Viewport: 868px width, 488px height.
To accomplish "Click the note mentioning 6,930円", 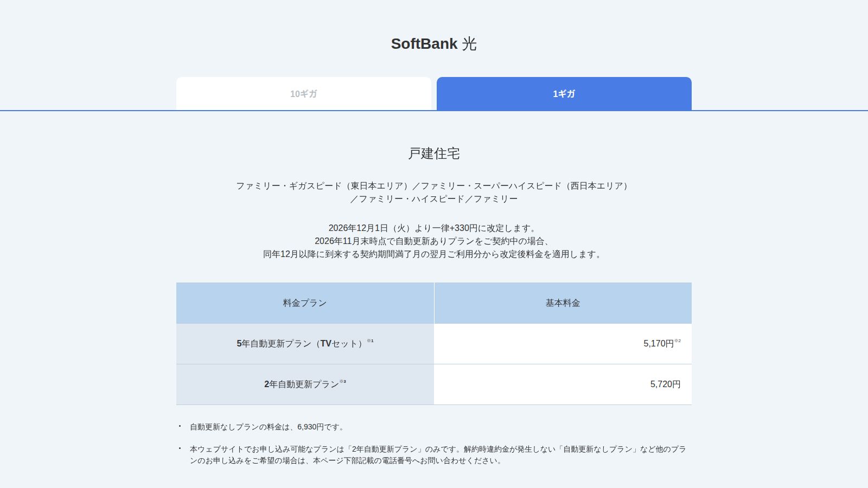I will coord(268,427).
